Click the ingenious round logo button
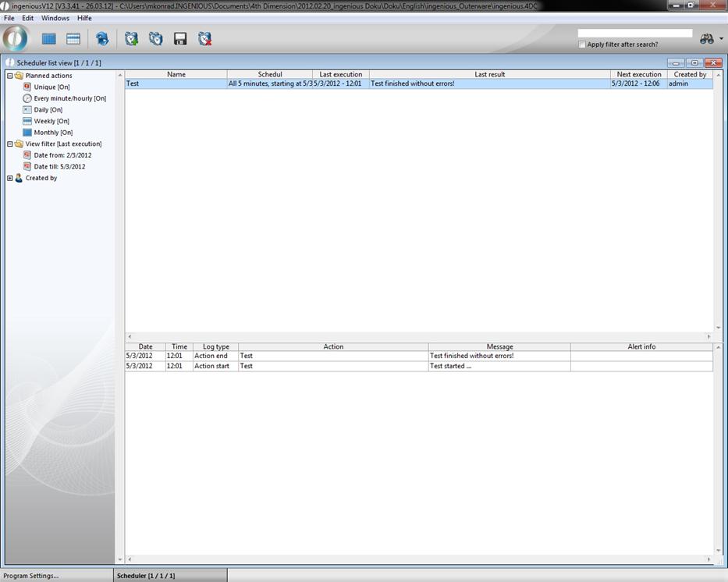This screenshot has height=582, width=728. coord(16,38)
